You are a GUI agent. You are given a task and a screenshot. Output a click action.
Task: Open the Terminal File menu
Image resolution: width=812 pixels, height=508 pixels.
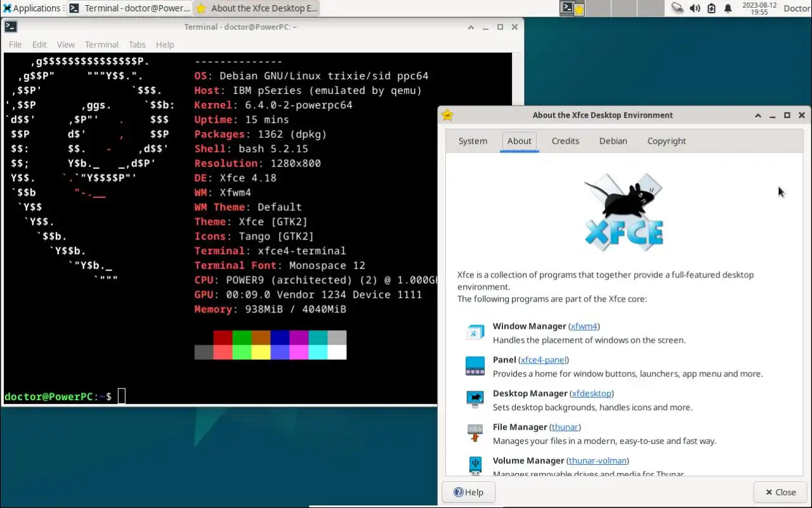[15, 44]
